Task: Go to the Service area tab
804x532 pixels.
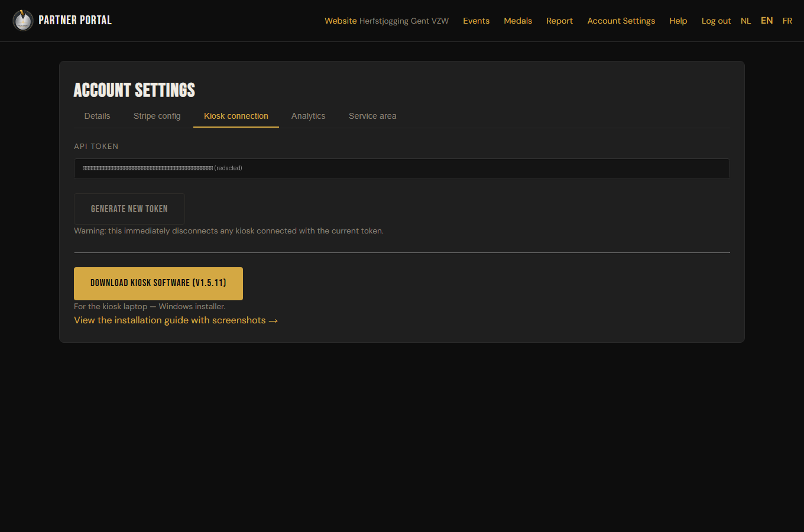Action: (x=372, y=116)
